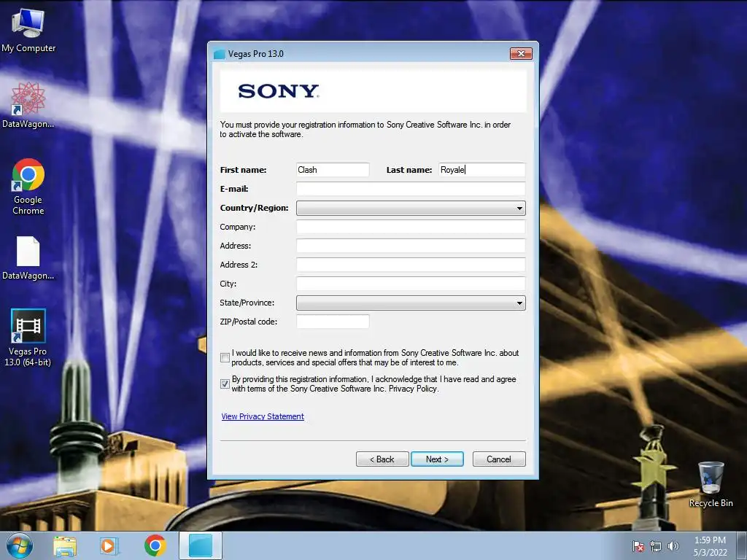Click into the Company field

pyautogui.click(x=411, y=227)
